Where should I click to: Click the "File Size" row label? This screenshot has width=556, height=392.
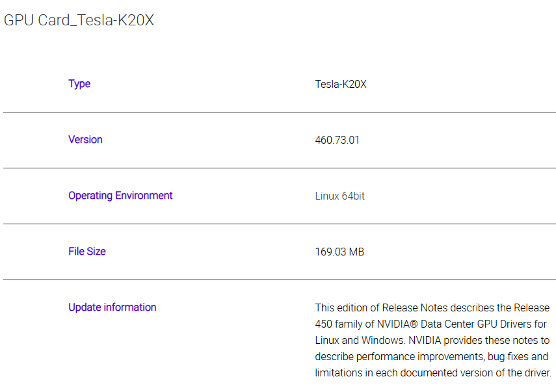click(86, 252)
